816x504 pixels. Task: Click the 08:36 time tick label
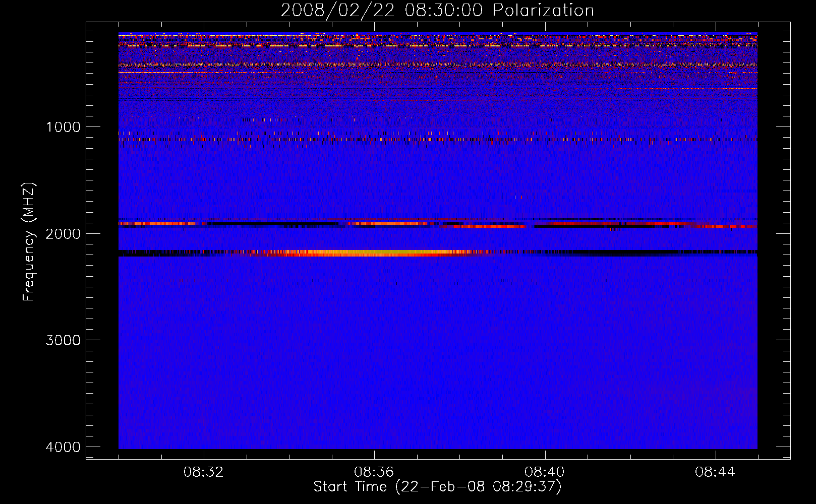(374, 472)
